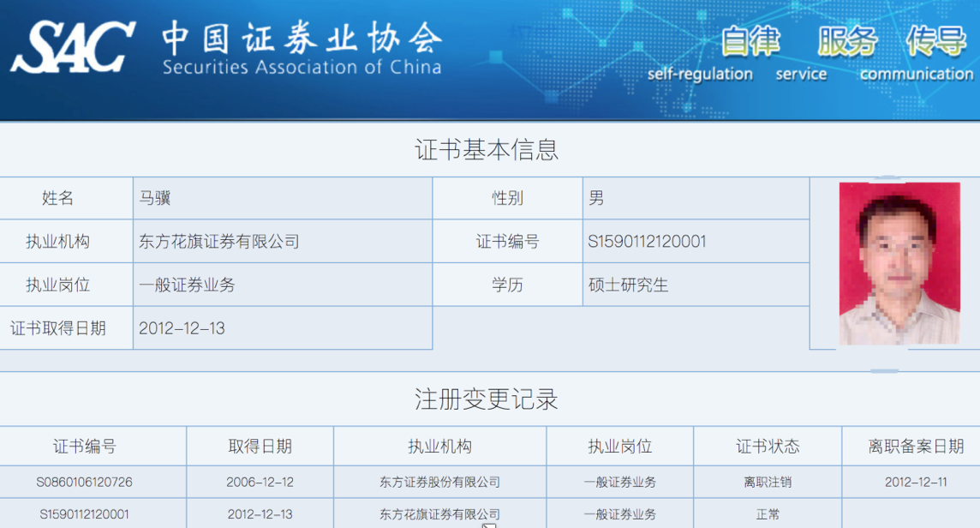Click the name value 马骥
This screenshot has width=980, height=528.
(155, 198)
